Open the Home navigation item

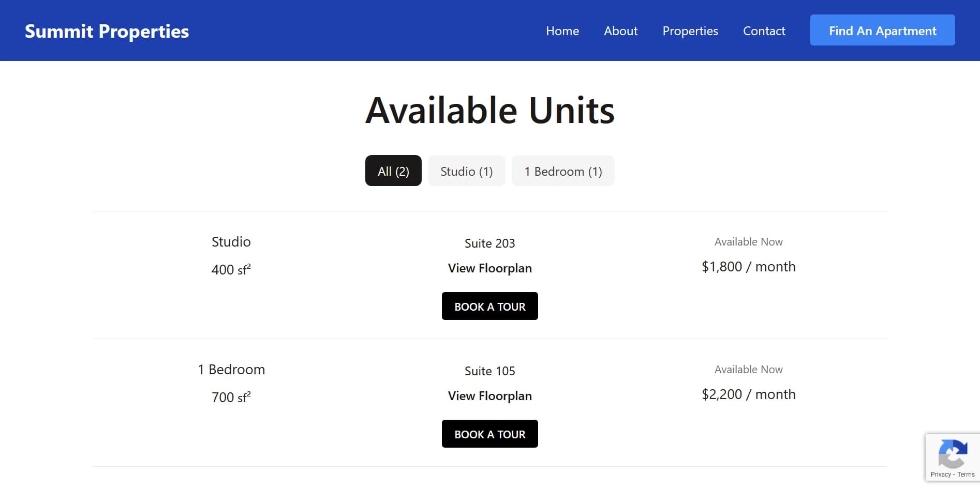click(x=562, y=30)
